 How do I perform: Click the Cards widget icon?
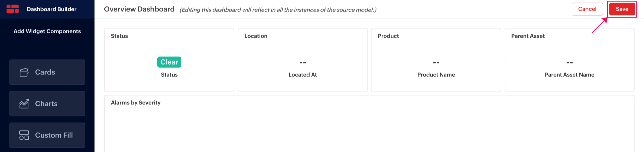click(24, 72)
